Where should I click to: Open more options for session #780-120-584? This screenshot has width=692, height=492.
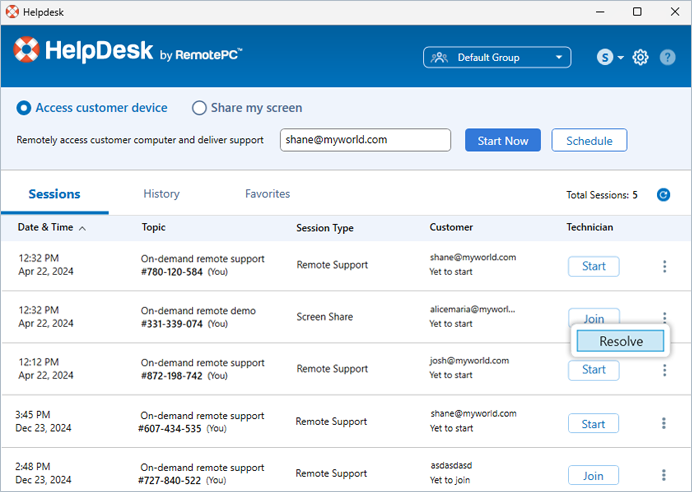(x=663, y=267)
